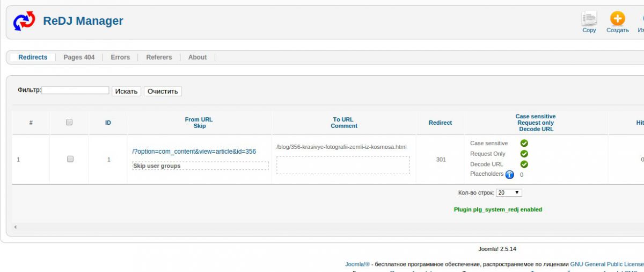Sort by To URL column header
Image resolution: width=644 pixels, height=272 pixels.
(x=343, y=119)
